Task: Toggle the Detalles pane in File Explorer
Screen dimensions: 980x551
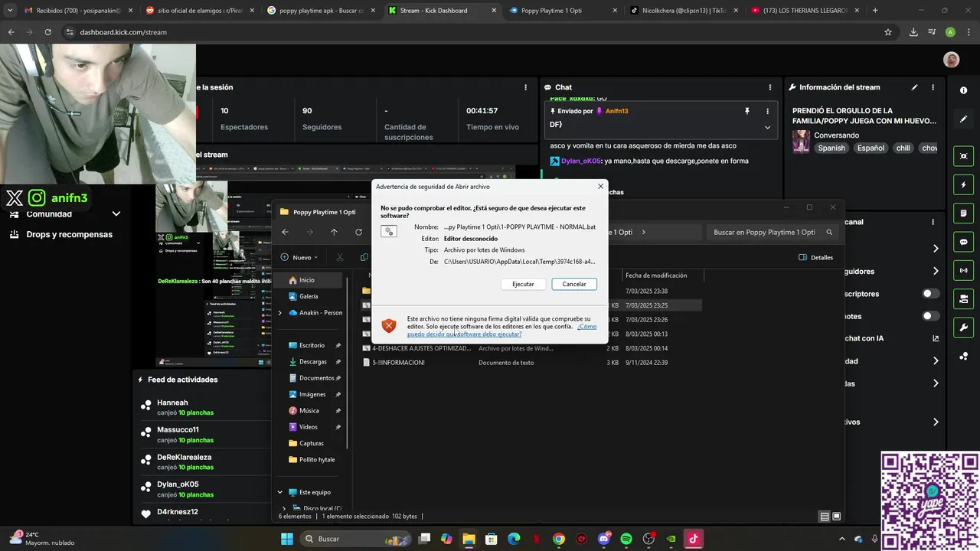Action: pyautogui.click(x=816, y=257)
